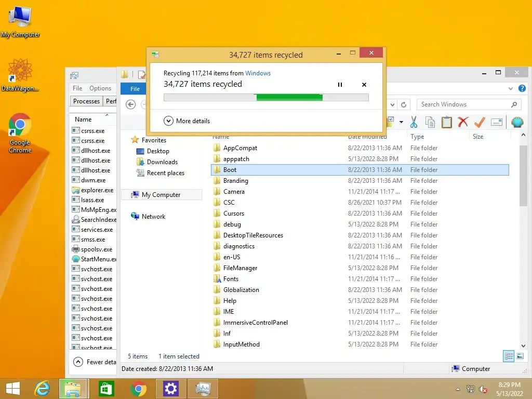The width and height of the screenshot is (532, 399).
Task: Open Windows Store from taskbar
Action: click(x=106, y=389)
